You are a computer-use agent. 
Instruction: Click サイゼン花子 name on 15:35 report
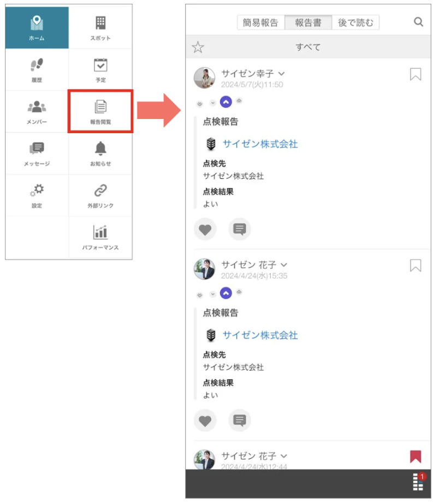click(x=249, y=265)
